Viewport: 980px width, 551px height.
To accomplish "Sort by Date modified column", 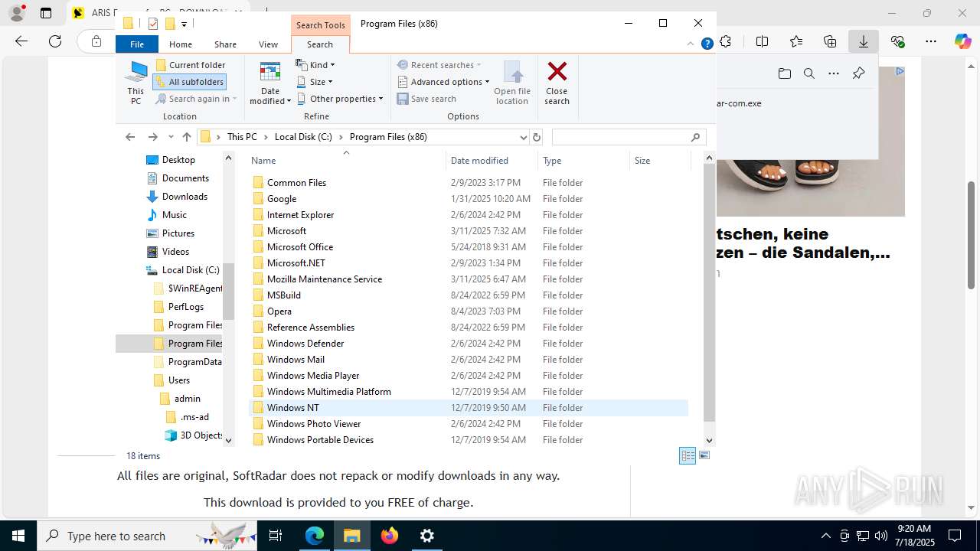I will 492,161.
